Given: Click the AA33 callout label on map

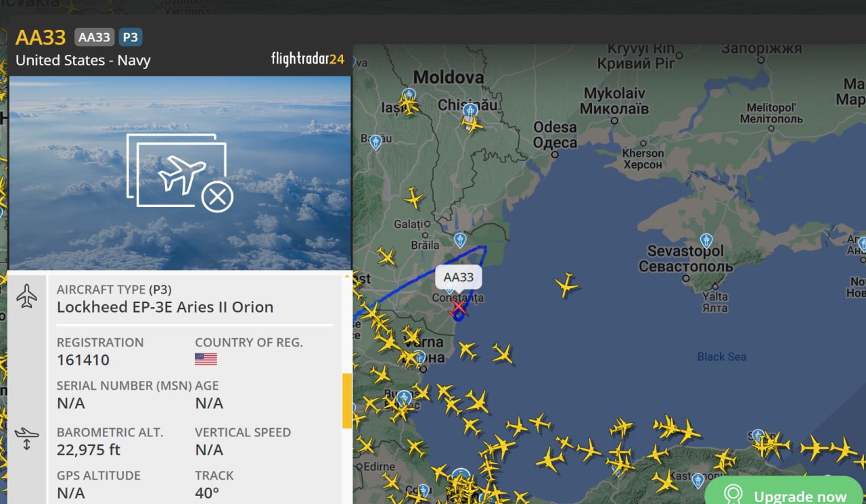Looking at the screenshot, I should (x=459, y=277).
